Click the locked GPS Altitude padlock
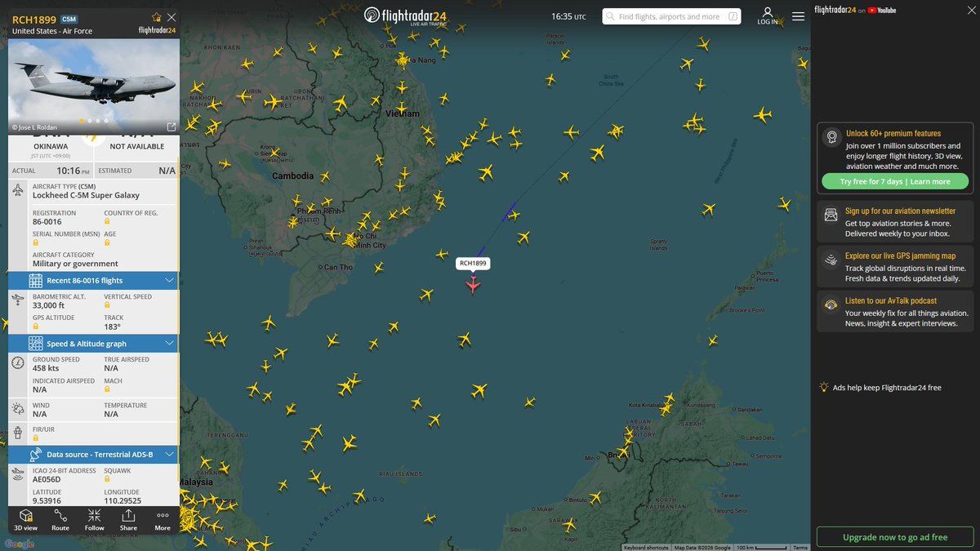The image size is (980, 551). pyautogui.click(x=36, y=327)
